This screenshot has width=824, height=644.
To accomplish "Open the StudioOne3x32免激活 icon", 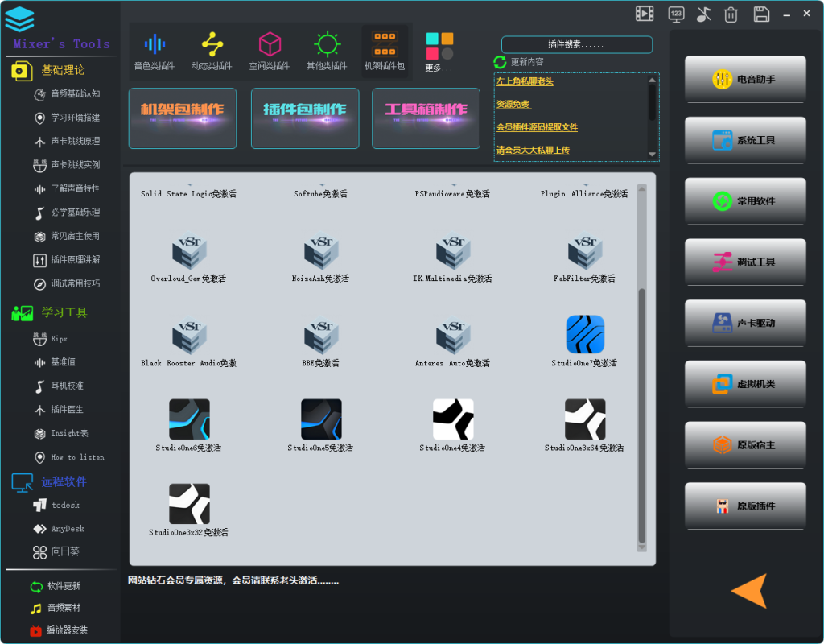I will tap(189, 504).
